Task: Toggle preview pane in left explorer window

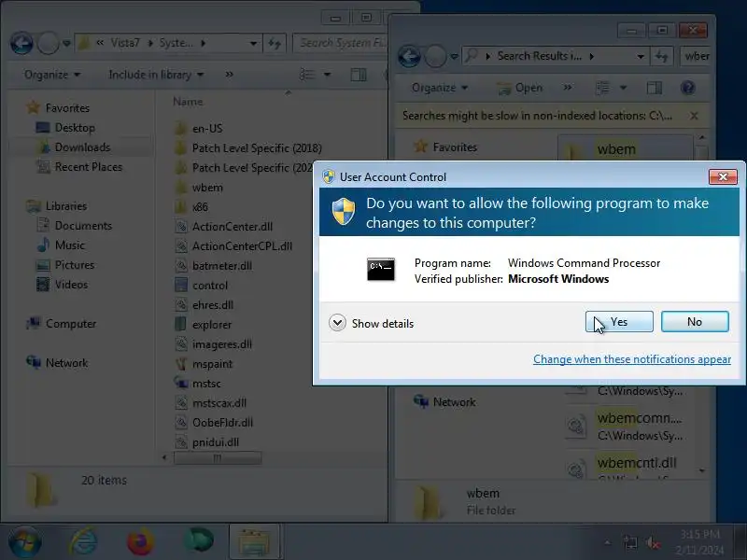Action: pos(359,75)
